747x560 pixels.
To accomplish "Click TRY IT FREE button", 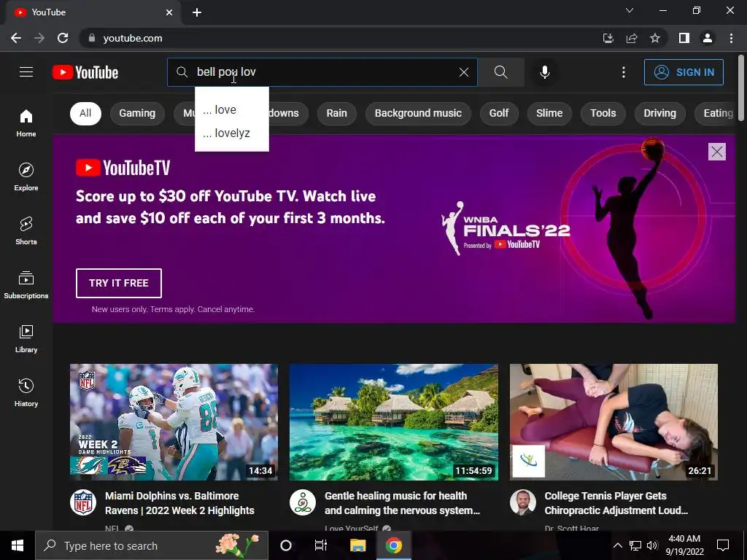I will (119, 283).
